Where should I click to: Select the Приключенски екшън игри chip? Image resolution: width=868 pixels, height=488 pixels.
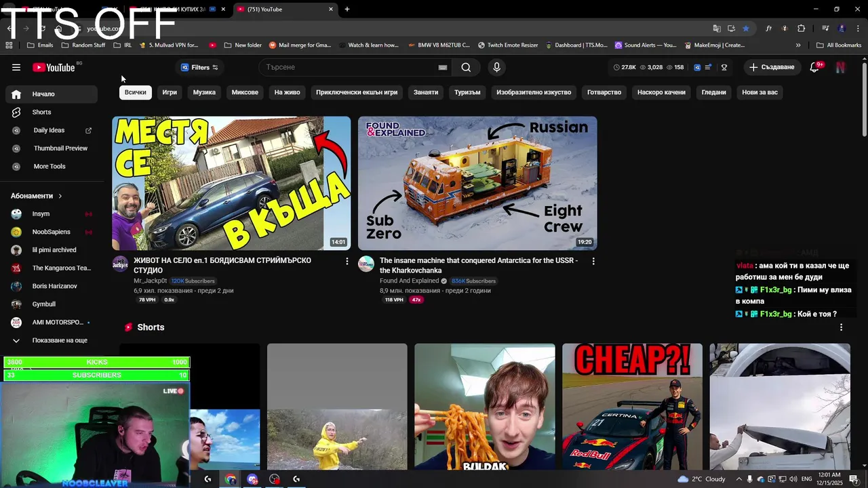pos(357,92)
